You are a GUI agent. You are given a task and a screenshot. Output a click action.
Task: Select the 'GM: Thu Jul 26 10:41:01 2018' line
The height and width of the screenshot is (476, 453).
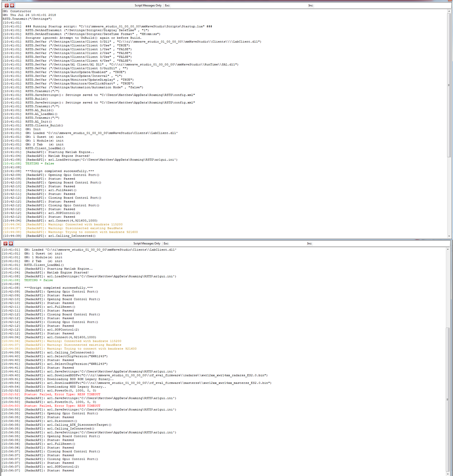pyautogui.click(x=29, y=15)
